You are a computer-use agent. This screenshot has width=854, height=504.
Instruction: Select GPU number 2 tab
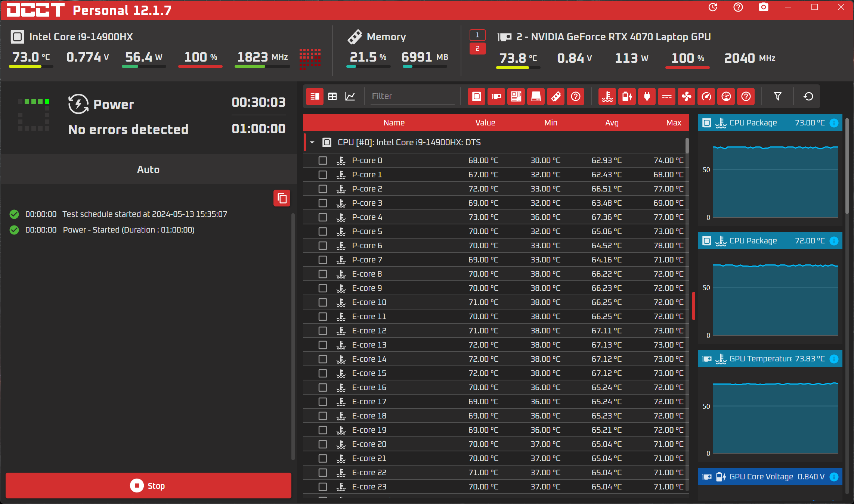tap(477, 49)
